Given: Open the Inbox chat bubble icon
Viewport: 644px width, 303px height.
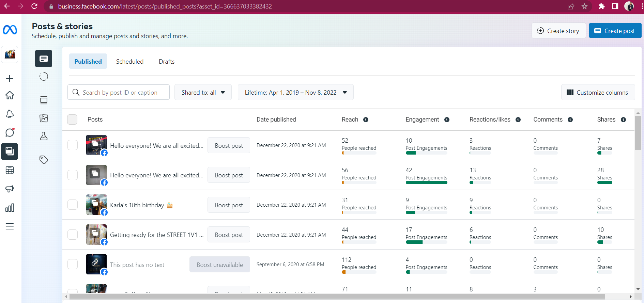Looking at the screenshot, I should [10, 132].
